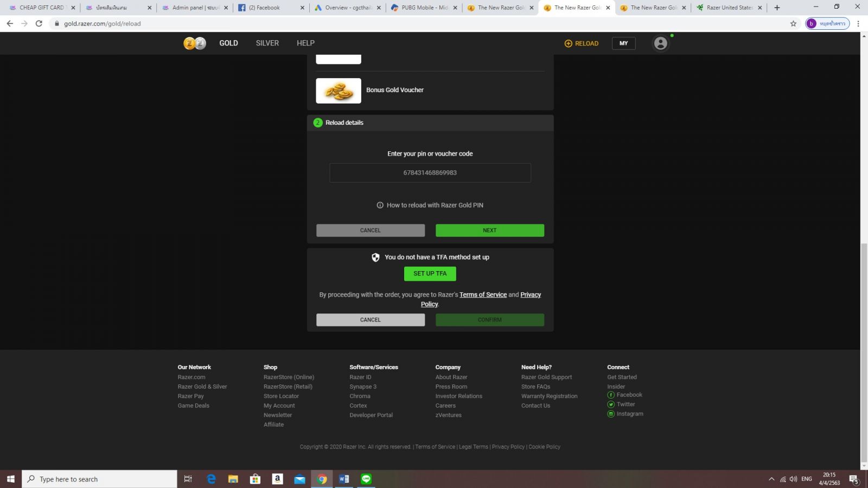868x488 pixels.
Task: Click the Facebook icon link in footer
Action: 611,395
